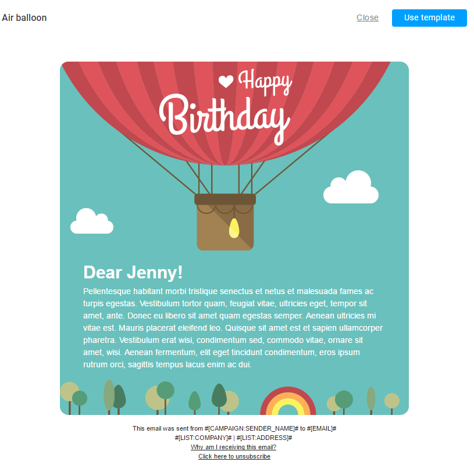Click the #[LIST:ADDRESS]# footer placeholder
Screen dimensions: 474x476
click(264, 438)
